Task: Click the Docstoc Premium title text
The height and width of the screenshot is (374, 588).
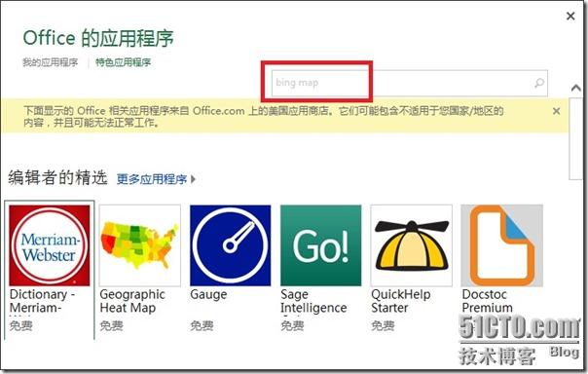Action: click(487, 301)
